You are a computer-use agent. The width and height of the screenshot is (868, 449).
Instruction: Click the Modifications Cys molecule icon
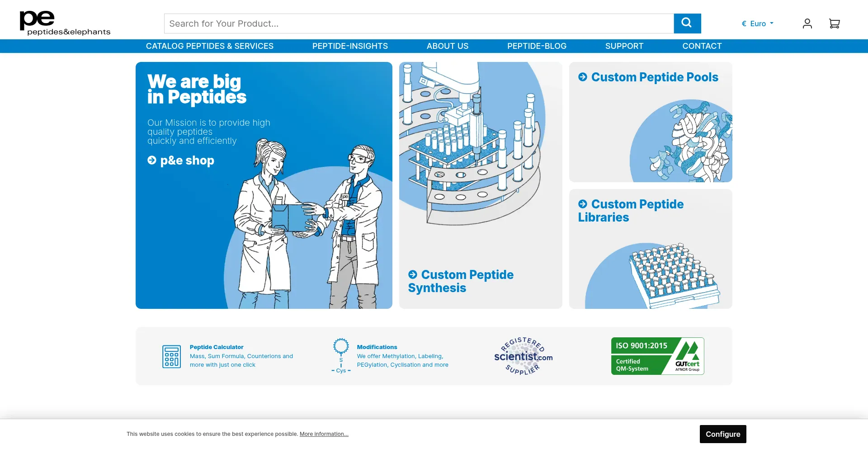pyautogui.click(x=341, y=356)
